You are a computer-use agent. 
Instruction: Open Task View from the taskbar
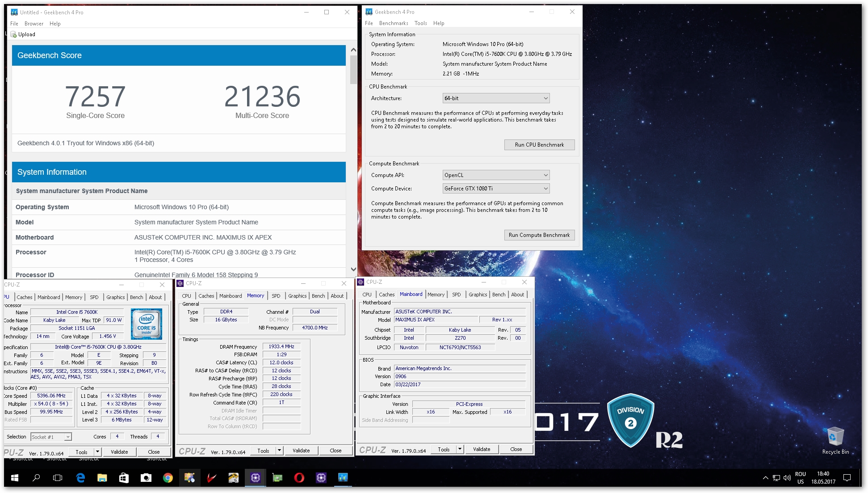(x=58, y=478)
